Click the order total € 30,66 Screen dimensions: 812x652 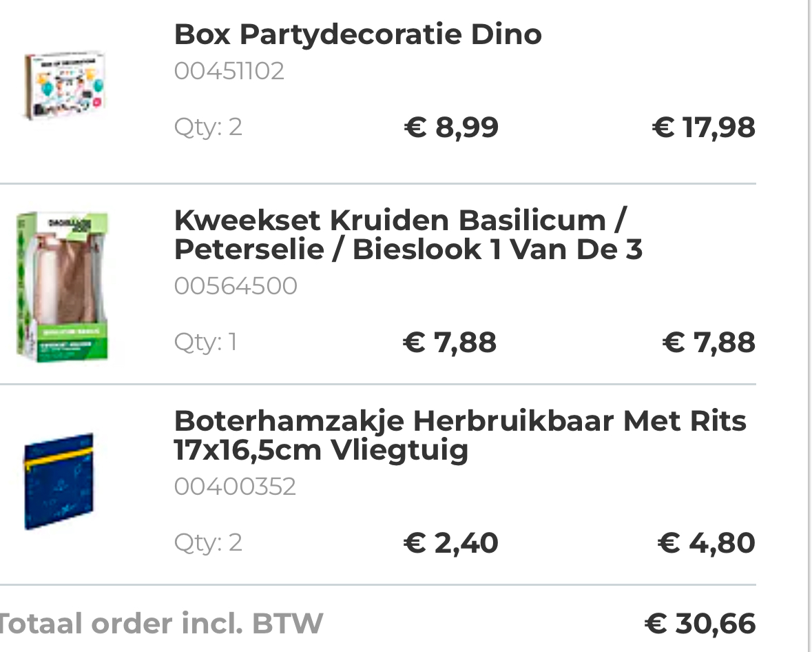click(700, 624)
